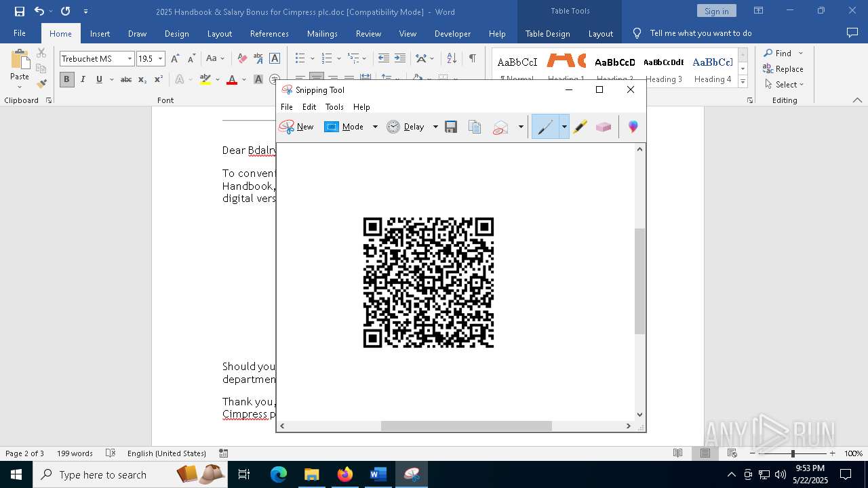Clear all formatting with eraser icon
Screen dimensions: 868x488
pos(242,59)
